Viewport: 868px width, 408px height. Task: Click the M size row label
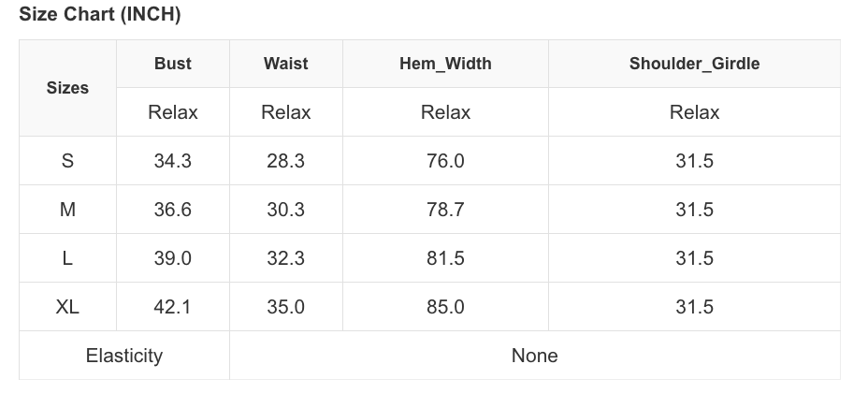tap(67, 210)
